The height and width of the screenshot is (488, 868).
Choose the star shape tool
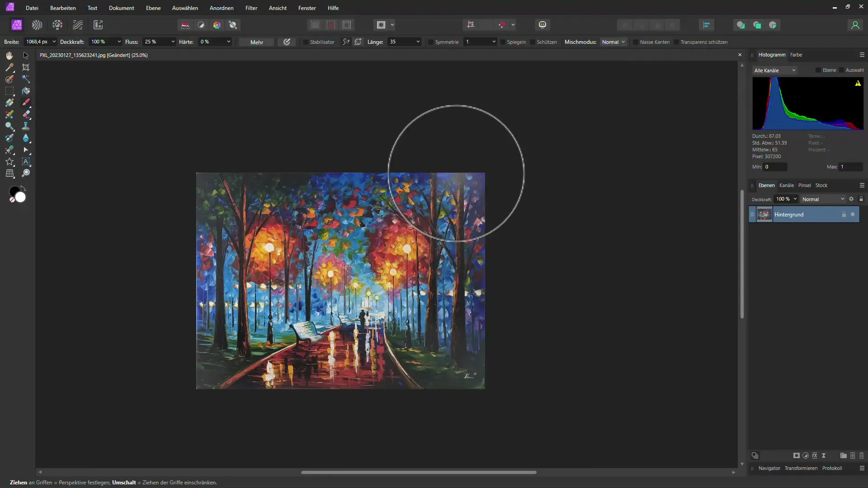click(9, 161)
